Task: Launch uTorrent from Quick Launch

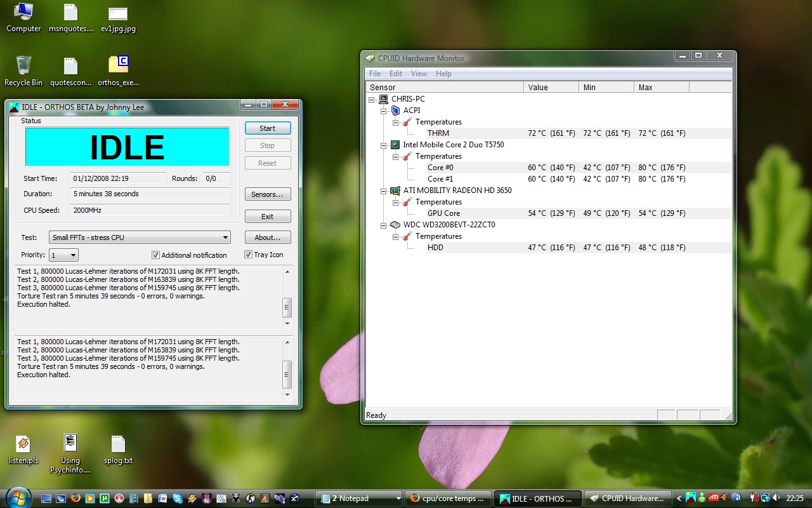Action: (104, 498)
